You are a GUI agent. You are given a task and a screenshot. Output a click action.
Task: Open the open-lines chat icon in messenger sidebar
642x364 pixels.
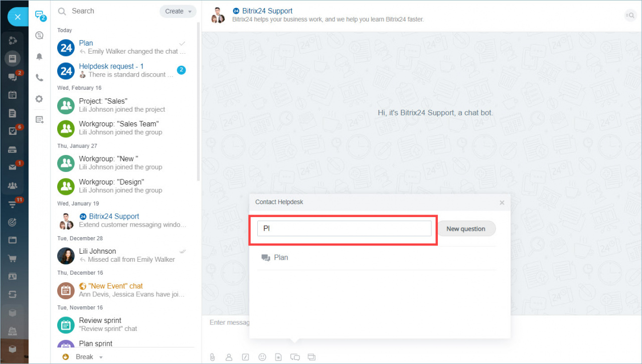(40, 35)
